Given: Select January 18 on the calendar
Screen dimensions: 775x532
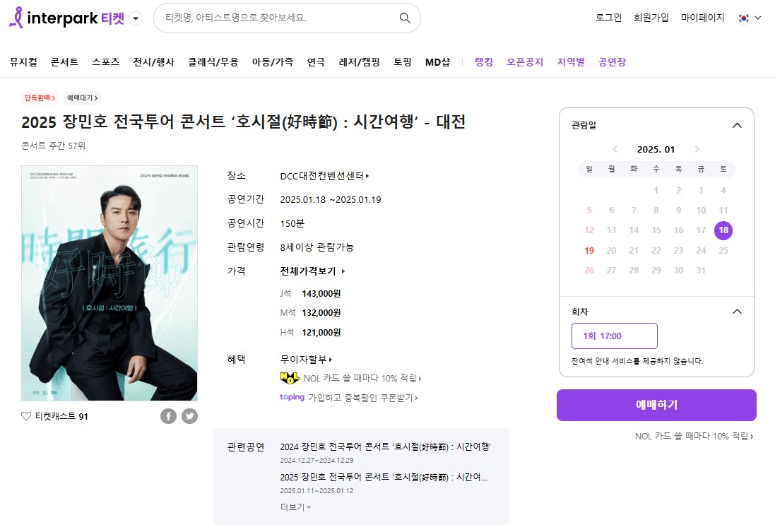Looking at the screenshot, I should pos(723,230).
